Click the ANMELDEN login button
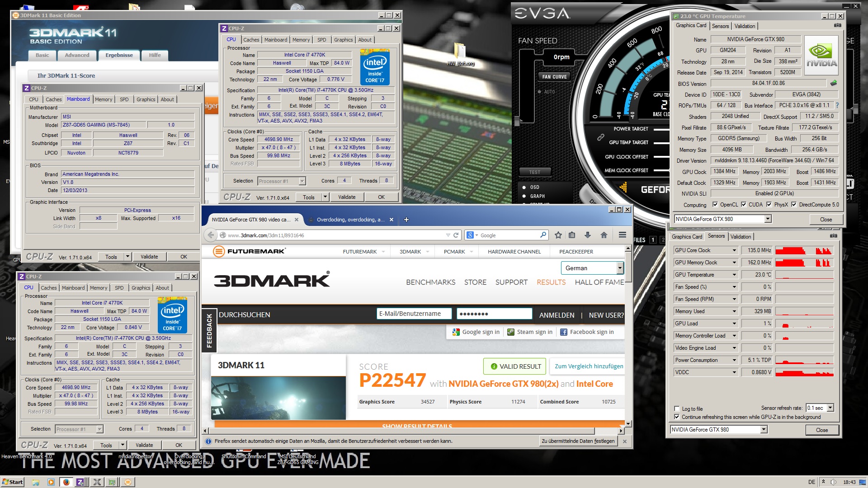 point(557,315)
